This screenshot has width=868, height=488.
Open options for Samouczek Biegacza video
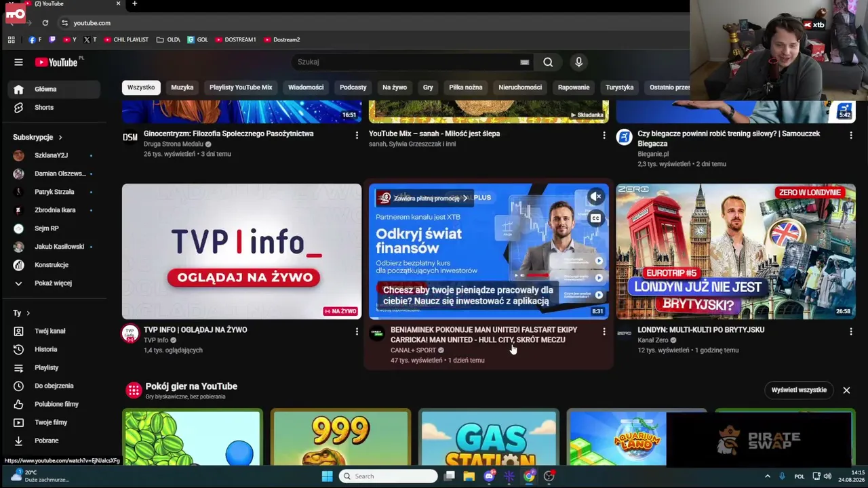tap(850, 136)
